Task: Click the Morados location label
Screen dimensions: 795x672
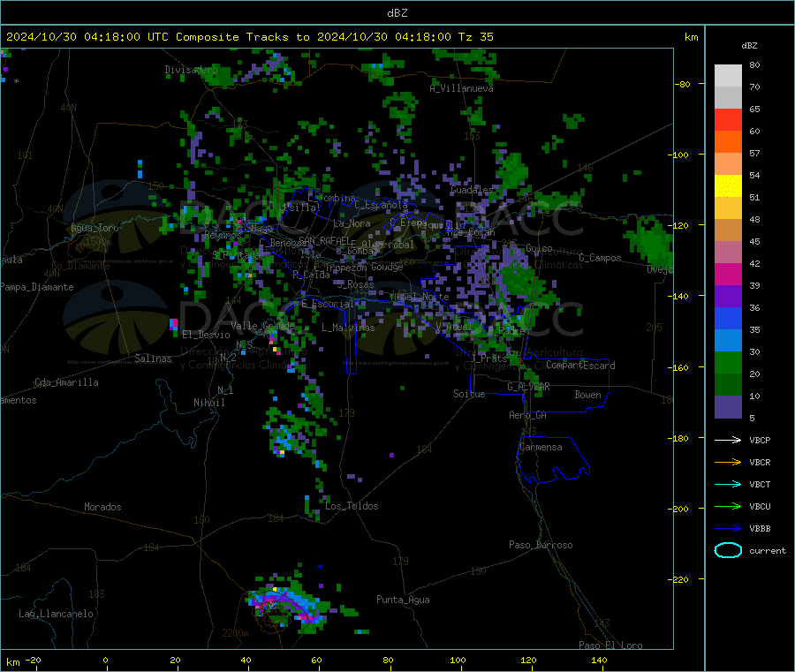Action: pyautogui.click(x=102, y=507)
